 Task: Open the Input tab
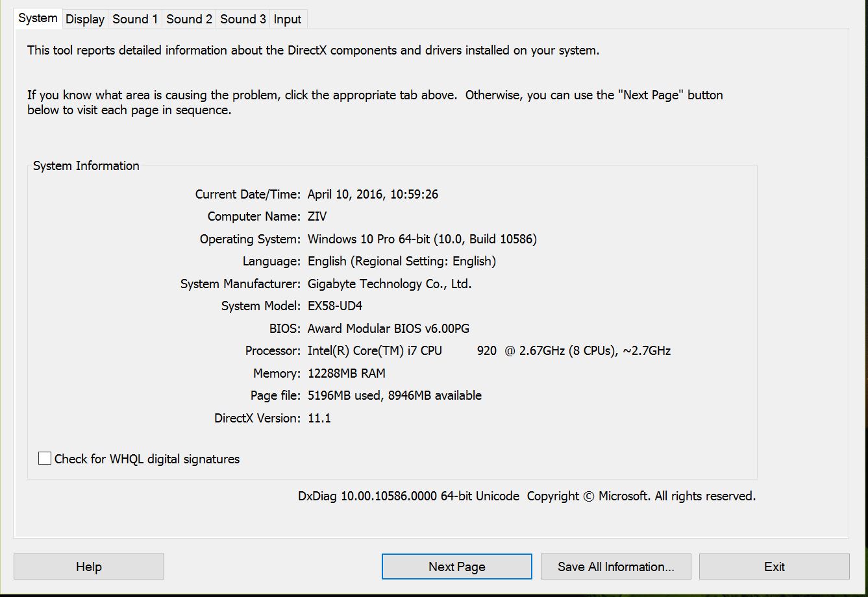point(288,19)
